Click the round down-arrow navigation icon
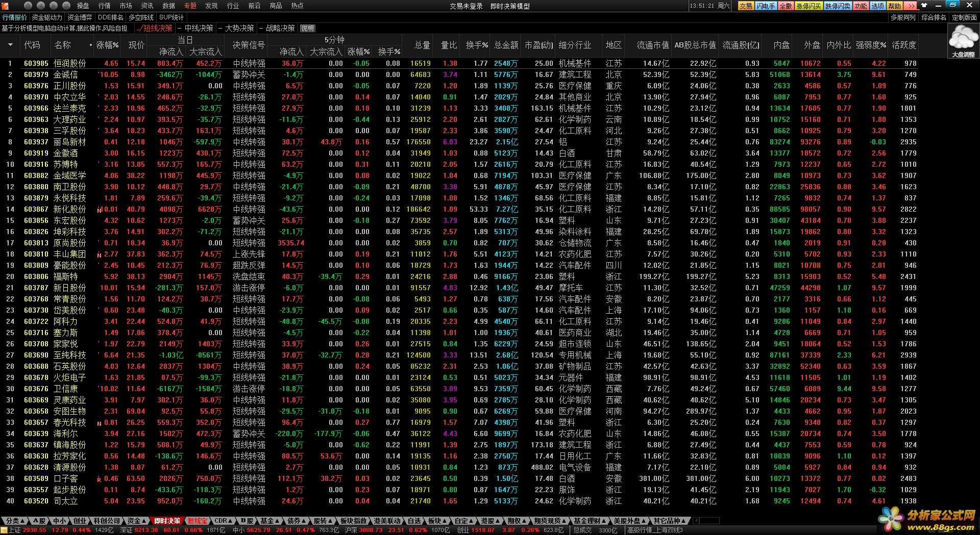Screen dimensions: 980x535 (x=66, y=6)
